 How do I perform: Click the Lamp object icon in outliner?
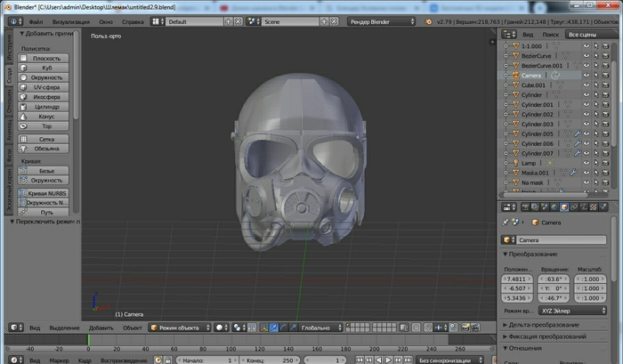514,163
